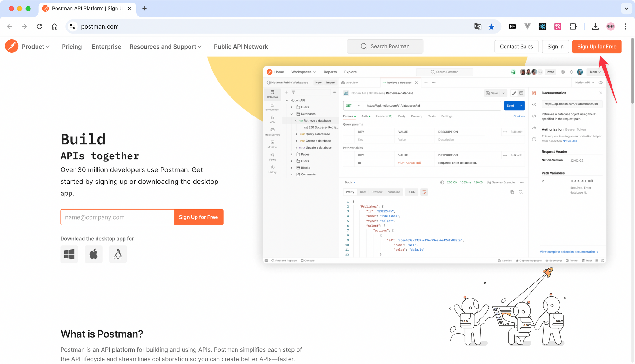Open the pink translation extension icon
This screenshot has width=635, height=364.
[x=558, y=27]
